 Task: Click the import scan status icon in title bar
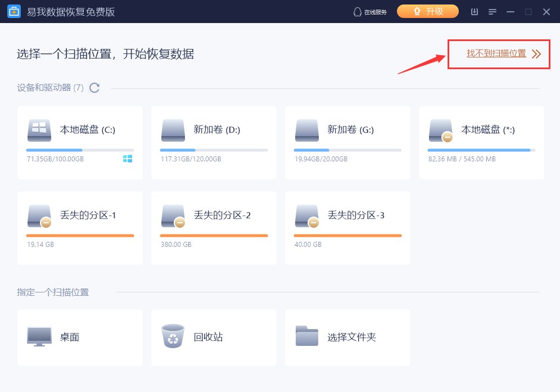click(x=475, y=12)
